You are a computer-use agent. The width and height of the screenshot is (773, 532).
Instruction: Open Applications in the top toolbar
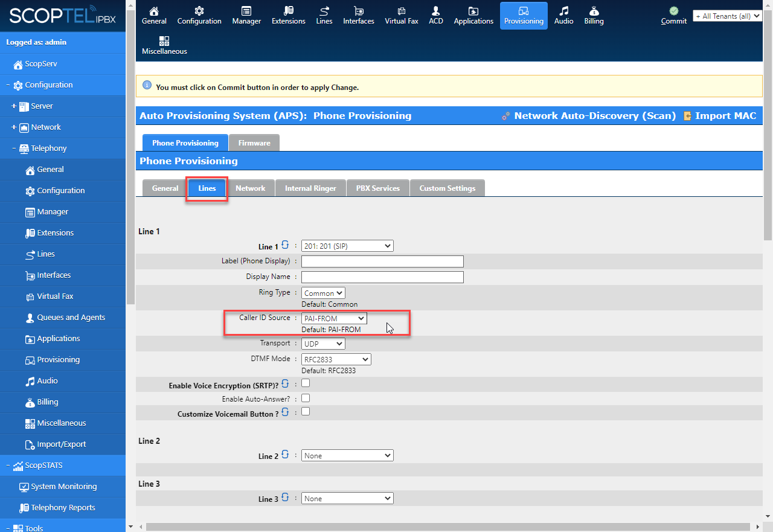tap(473, 16)
